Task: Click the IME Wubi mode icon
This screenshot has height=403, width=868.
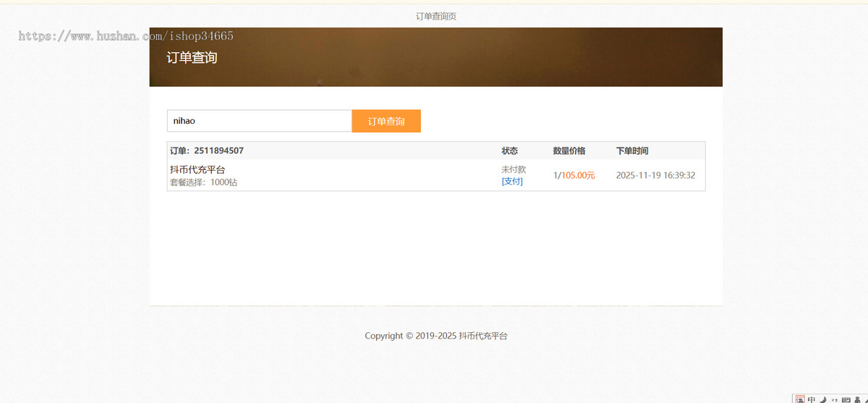Action: [x=800, y=399]
